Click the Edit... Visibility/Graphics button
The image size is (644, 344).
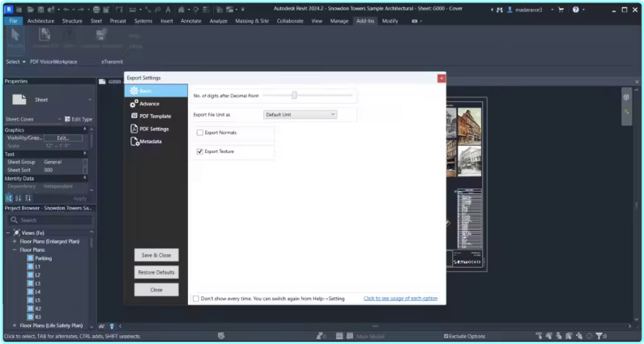tap(63, 138)
